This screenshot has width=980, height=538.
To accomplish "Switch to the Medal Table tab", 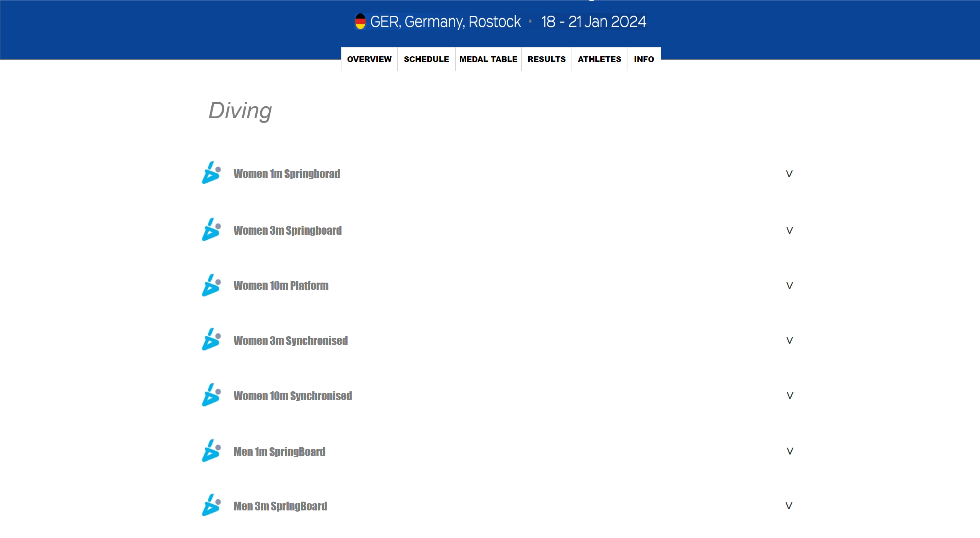I will [488, 59].
